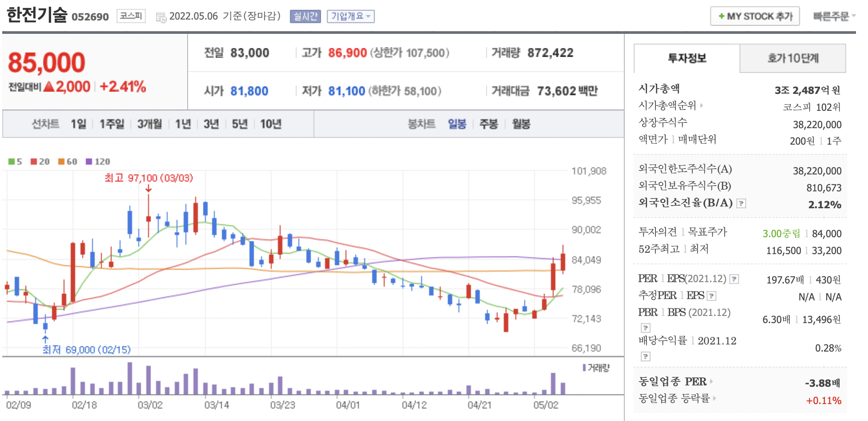Screen dimensions: 868x421
Task: Click the 거래량 value 872,422
Action: tap(551, 53)
